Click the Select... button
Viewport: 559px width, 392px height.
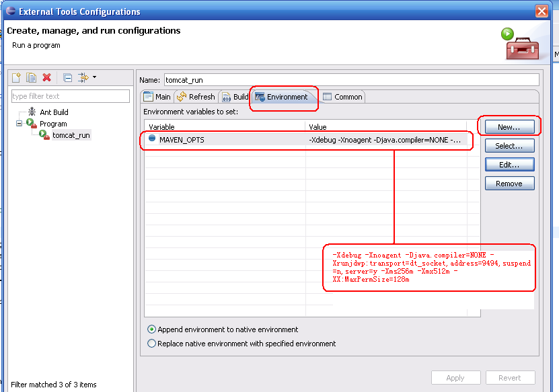509,146
